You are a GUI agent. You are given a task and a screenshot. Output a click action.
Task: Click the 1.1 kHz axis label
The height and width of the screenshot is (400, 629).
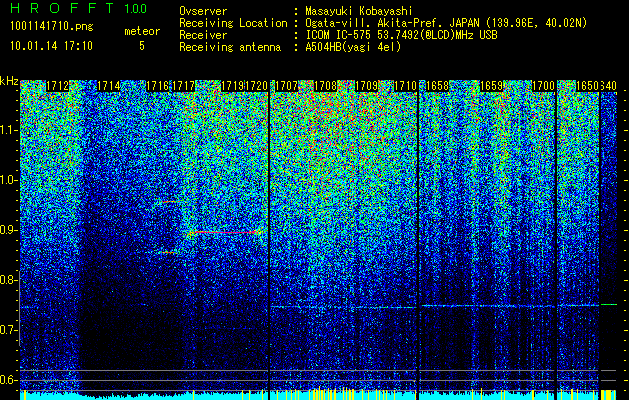pyautogui.click(x=9, y=130)
